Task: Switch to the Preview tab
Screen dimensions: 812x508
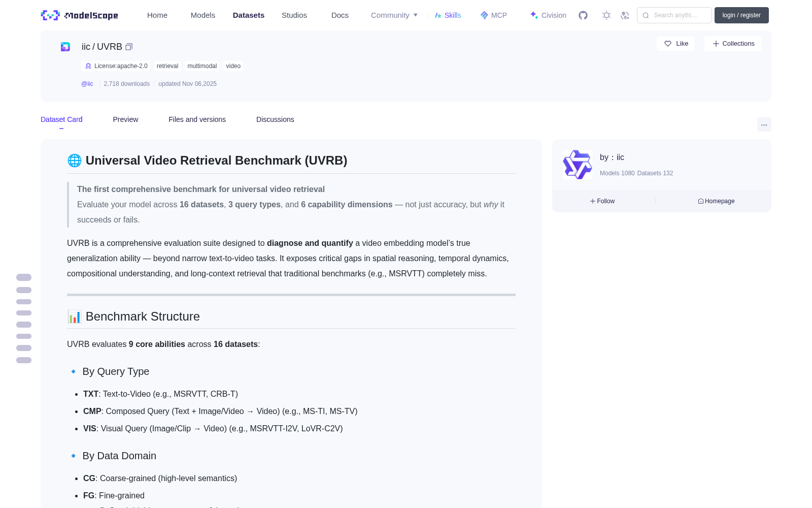Action: [x=125, y=119]
